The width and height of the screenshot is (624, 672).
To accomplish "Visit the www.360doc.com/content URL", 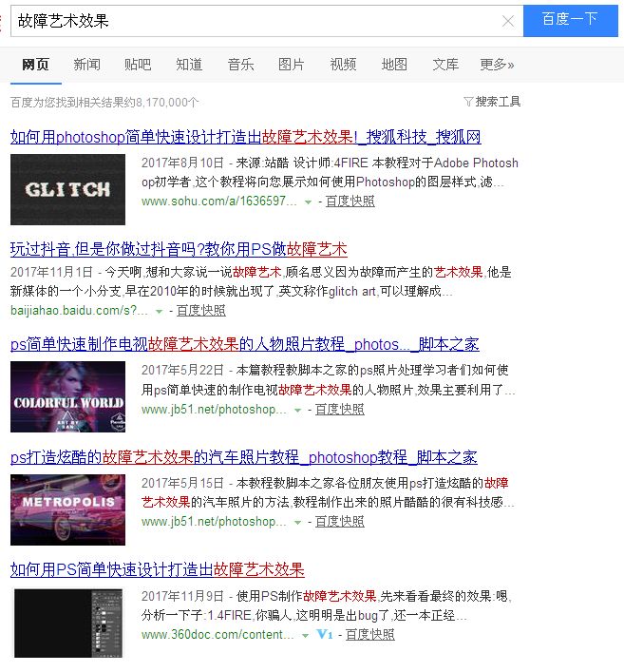I will tap(217, 634).
